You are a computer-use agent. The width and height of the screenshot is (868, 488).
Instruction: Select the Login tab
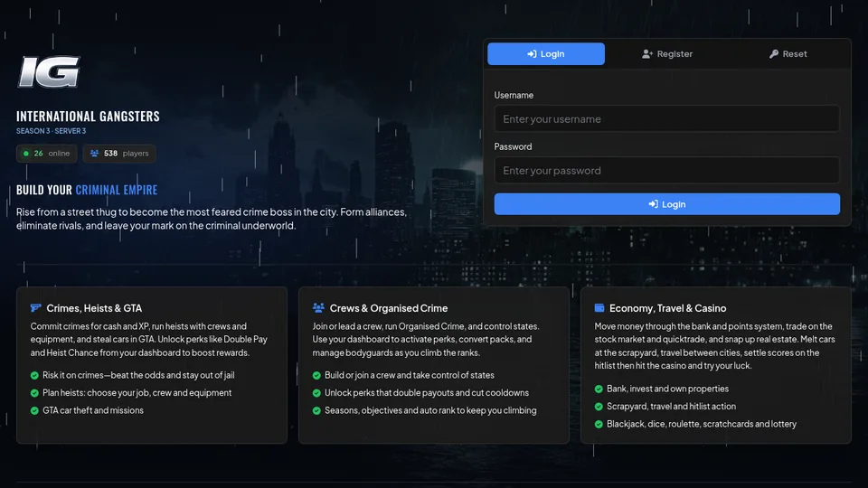[546, 53]
